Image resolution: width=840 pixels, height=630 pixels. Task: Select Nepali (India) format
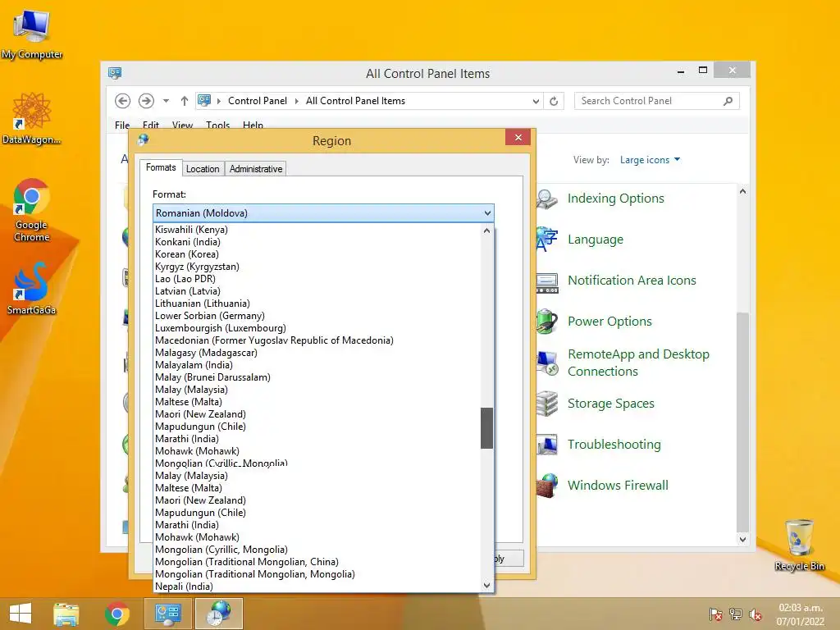coord(317,586)
